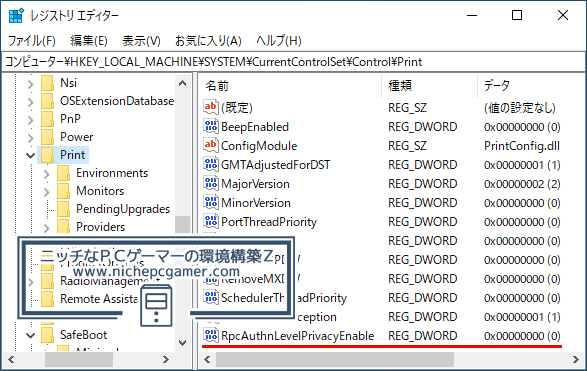Open the ファイル(F) menu

click(32, 40)
